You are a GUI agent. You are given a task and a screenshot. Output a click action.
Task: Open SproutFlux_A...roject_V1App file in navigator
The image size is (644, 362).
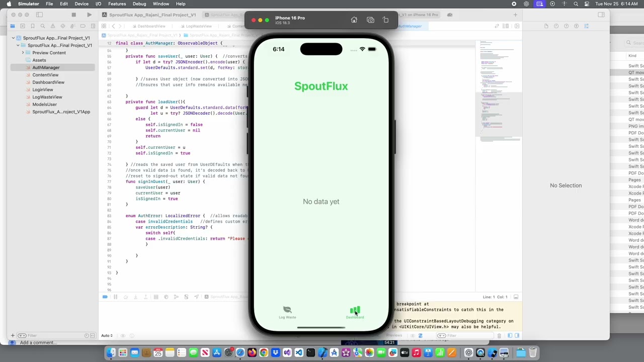(61, 112)
